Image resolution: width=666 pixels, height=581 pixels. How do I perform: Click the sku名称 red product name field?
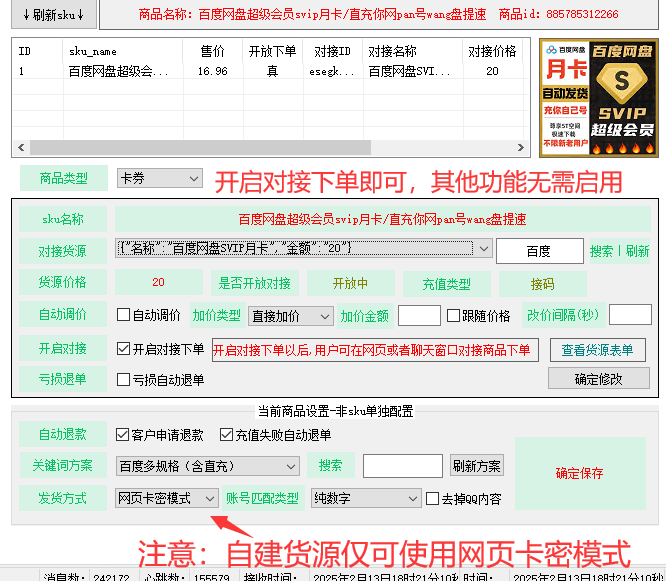pyautogui.click(x=382, y=219)
